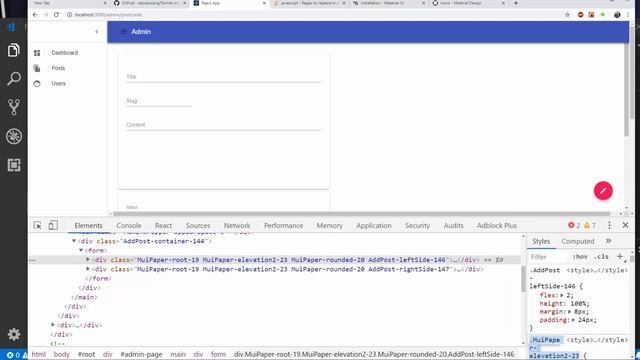
Task: Open VS Code Debug bug icon
Action: point(13,136)
